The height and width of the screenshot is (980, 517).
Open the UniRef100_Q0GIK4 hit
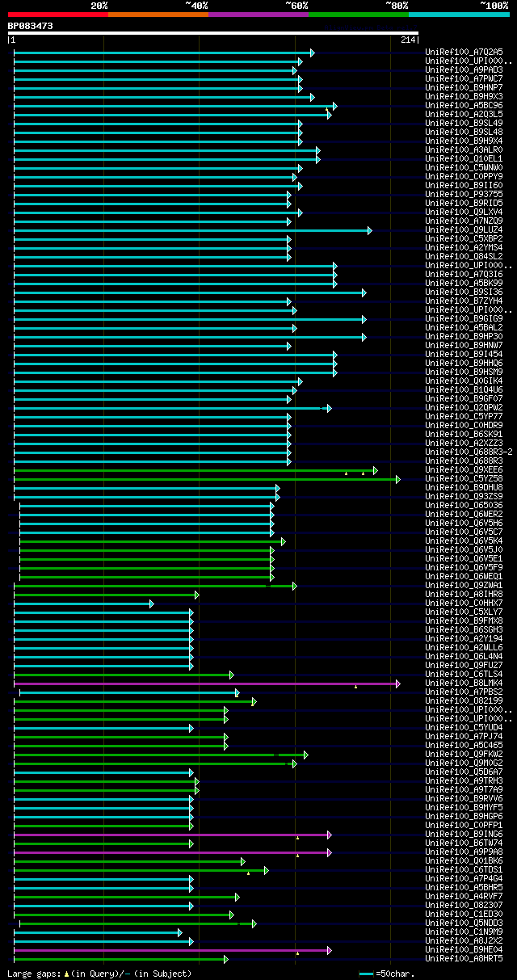(465, 381)
